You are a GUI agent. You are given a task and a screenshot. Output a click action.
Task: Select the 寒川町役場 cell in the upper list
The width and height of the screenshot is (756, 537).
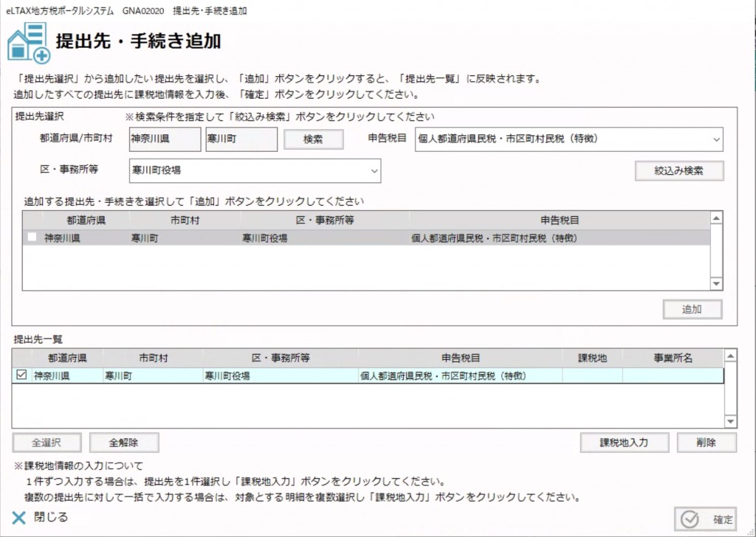[x=264, y=238]
